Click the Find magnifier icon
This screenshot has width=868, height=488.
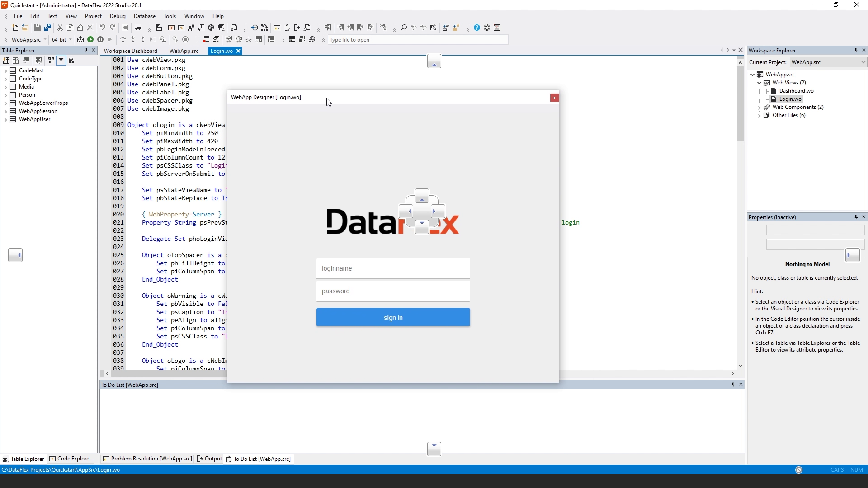(x=404, y=28)
